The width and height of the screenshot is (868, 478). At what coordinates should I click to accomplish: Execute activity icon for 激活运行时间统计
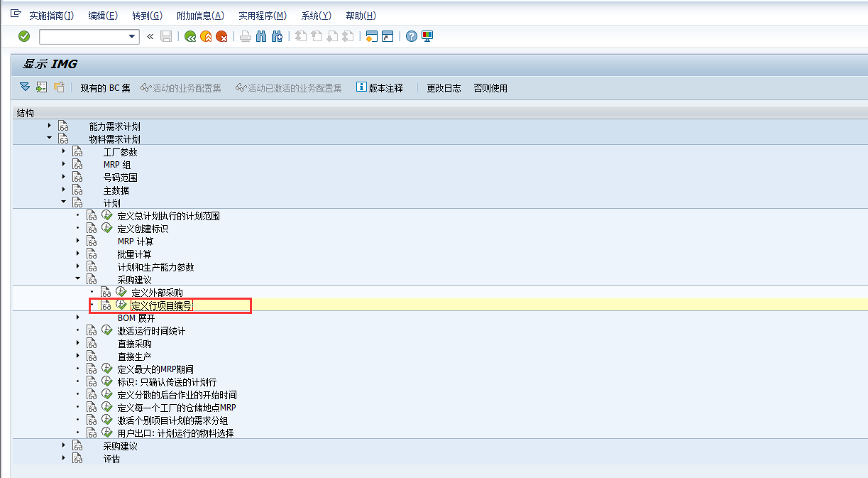tap(107, 330)
